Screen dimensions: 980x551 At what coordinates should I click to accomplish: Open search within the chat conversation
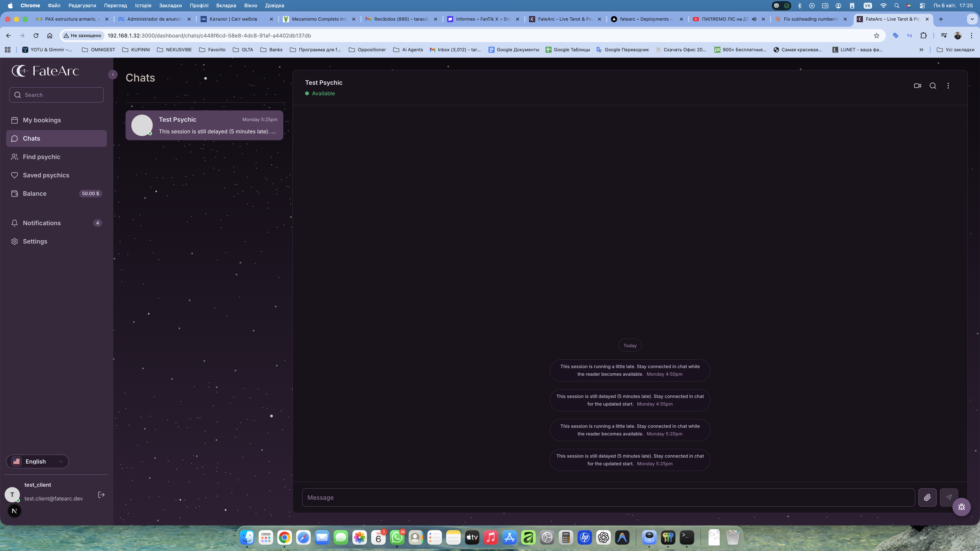(933, 86)
